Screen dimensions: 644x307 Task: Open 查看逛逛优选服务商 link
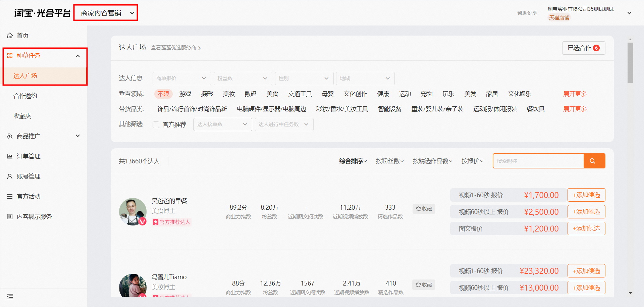[x=176, y=48]
